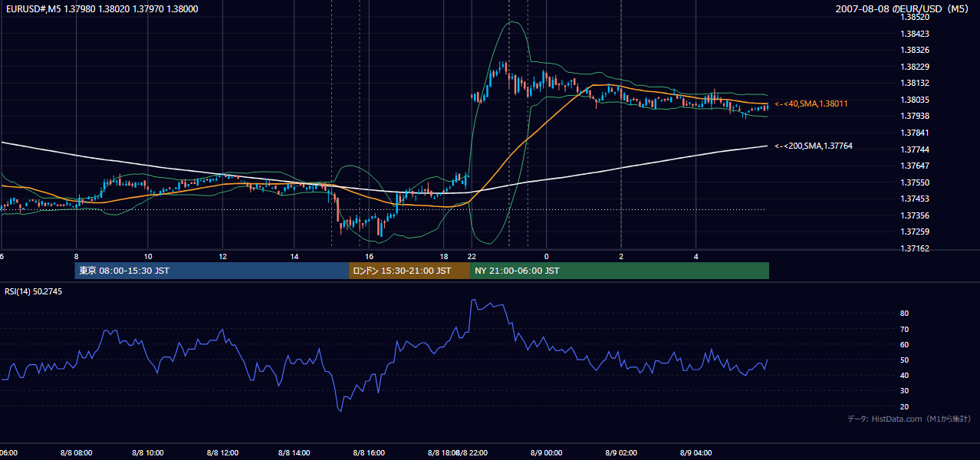Viewport: 980px width, 460px height.
Task: Click price axis label 1.37938
Action: (x=915, y=116)
